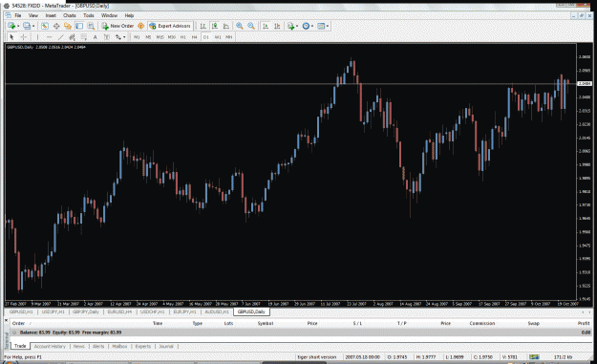Select the Text Label tool
597x364 pixels.
point(107,37)
